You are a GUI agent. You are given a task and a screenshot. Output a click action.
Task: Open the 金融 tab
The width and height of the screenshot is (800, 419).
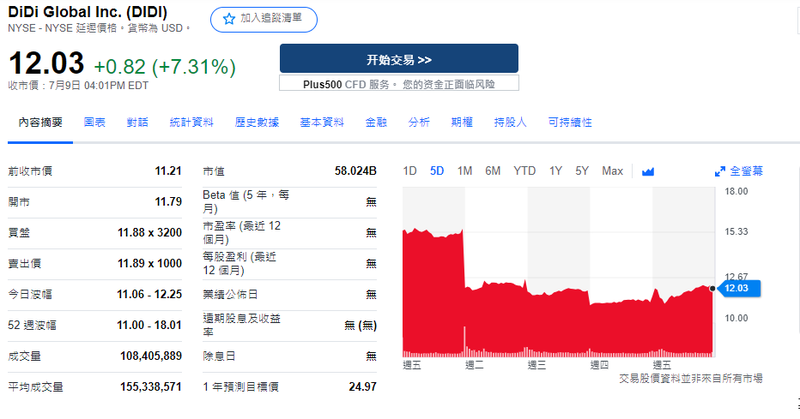coord(376,122)
